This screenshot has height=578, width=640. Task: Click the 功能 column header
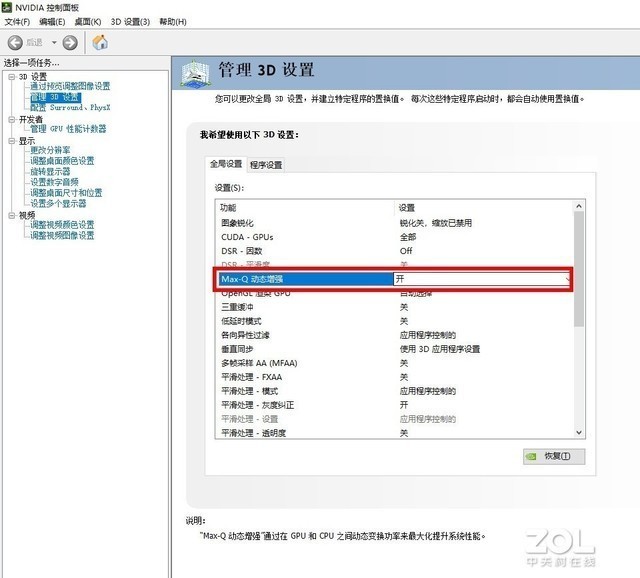tap(305, 207)
